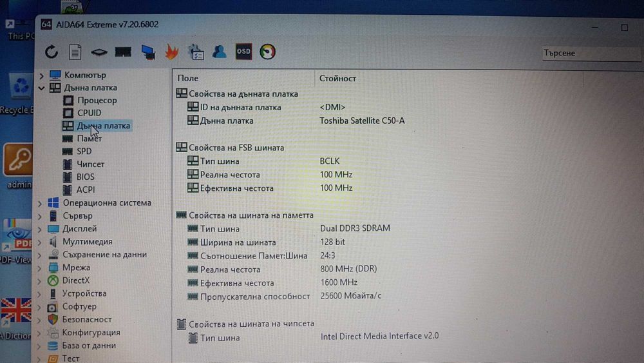Select the 25600 Мбайта/с bandwidth value
The width and height of the screenshot is (644, 363).
(x=350, y=295)
